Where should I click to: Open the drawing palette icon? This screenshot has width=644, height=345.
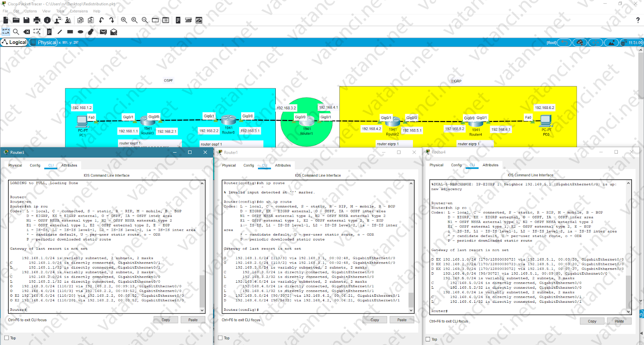tap(155, 20)
